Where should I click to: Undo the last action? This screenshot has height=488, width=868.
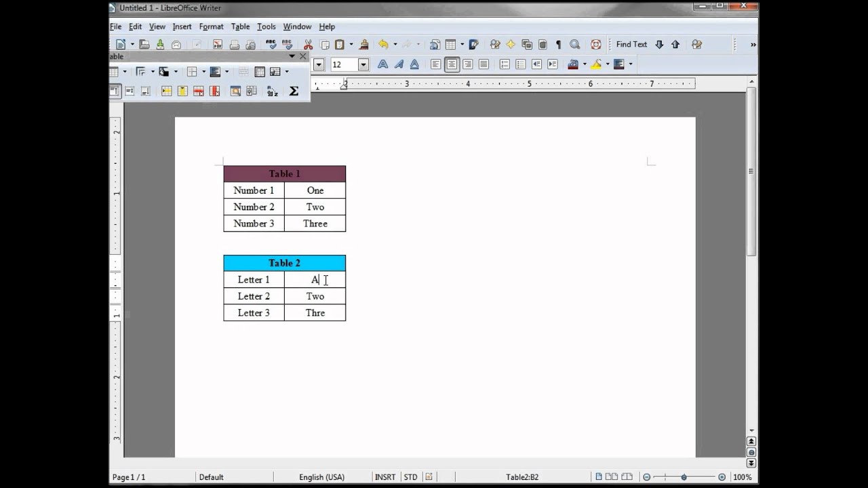[383, 44]
